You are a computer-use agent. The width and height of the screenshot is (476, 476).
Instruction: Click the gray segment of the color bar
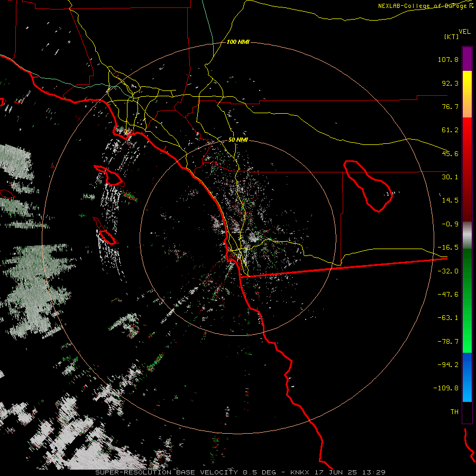pos(467,235)
